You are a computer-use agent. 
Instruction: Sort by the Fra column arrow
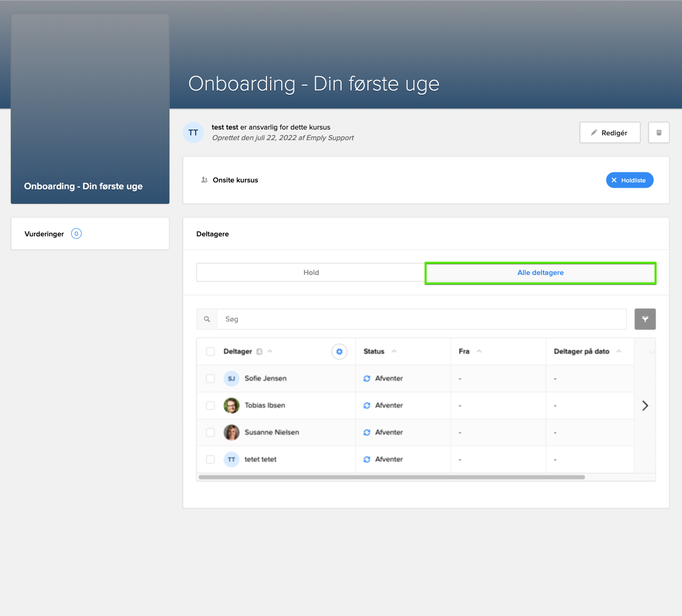[479, 352]
